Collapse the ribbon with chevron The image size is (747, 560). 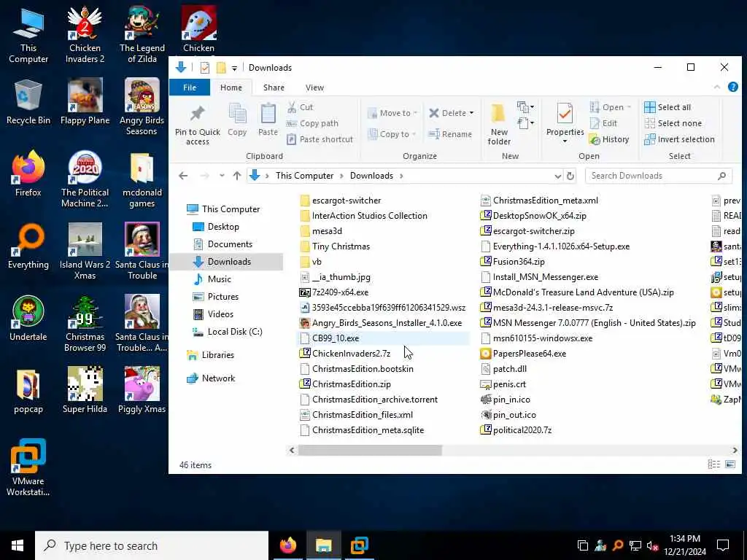click(716, 87)
